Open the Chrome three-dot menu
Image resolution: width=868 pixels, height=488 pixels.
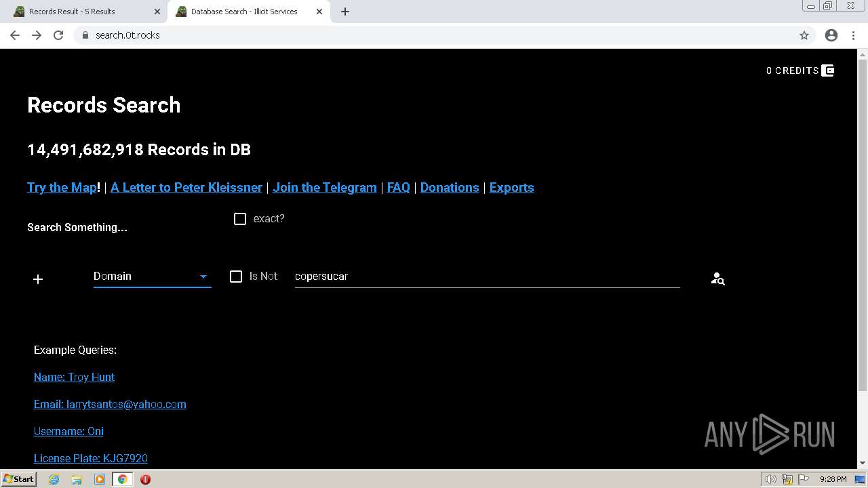pos(854,35)
